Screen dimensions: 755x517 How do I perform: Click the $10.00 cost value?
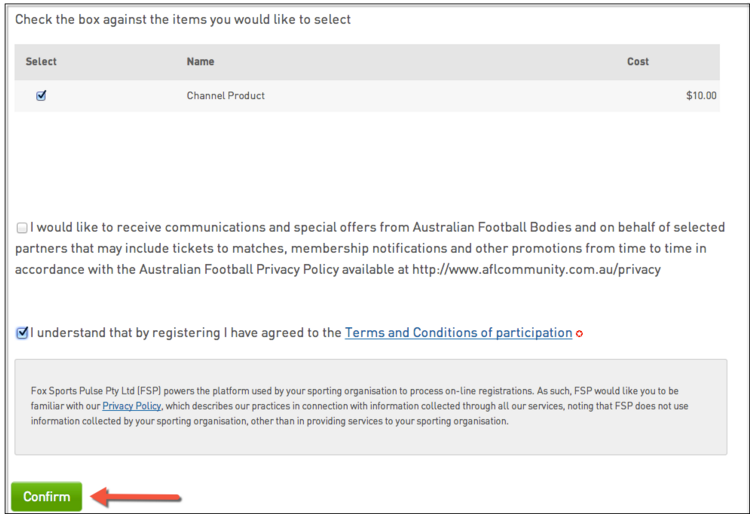coord(701,95)
